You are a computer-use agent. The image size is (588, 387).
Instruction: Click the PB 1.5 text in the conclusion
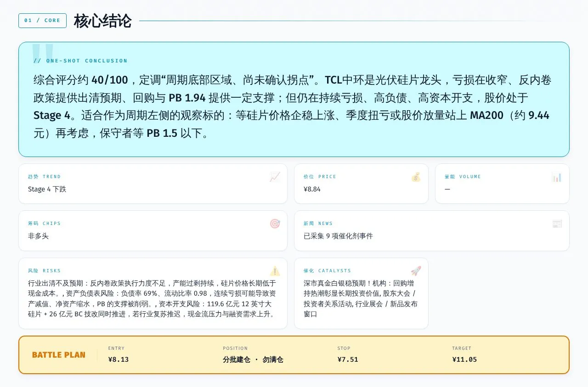[x=162, y=134]
